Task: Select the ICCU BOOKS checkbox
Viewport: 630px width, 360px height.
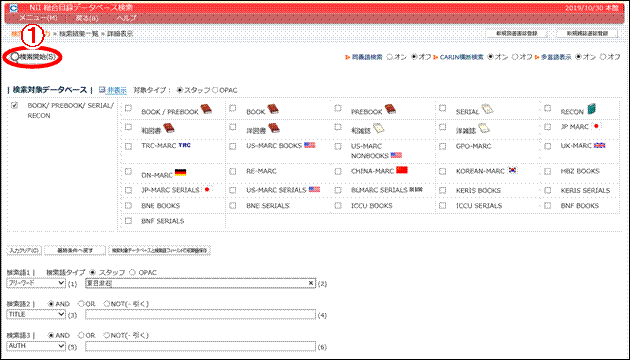Action: click(x=338, y=205)
